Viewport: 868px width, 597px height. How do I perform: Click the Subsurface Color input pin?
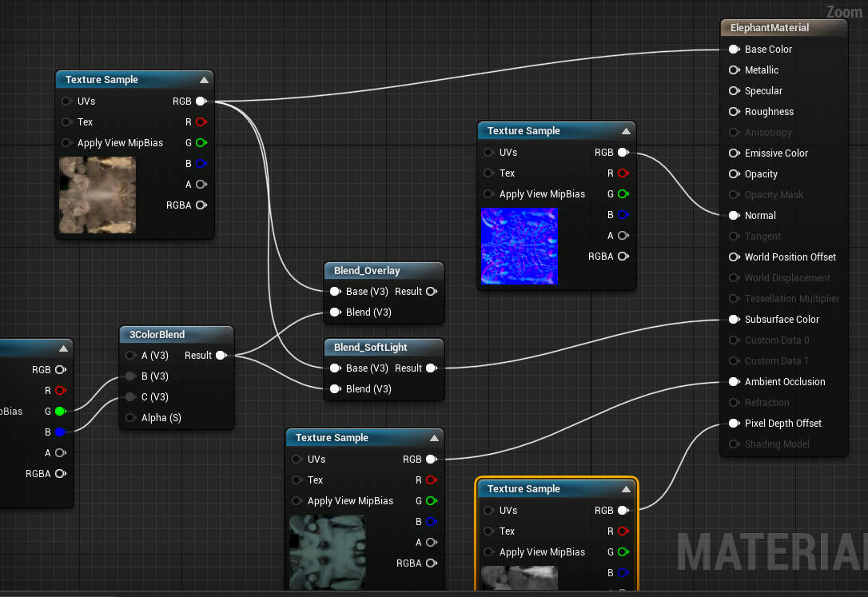[x=734, y=319]
